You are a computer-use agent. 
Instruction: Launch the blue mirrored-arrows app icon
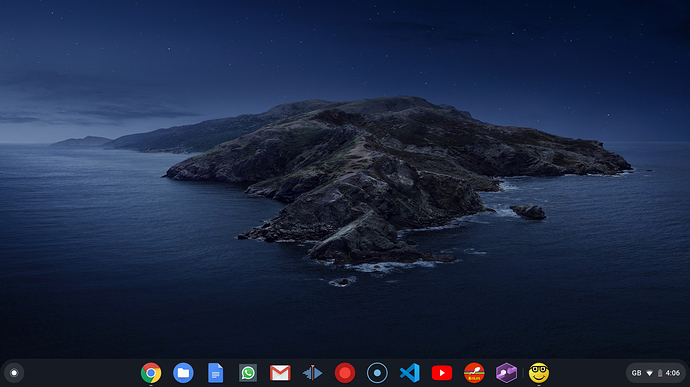(312, 373)
